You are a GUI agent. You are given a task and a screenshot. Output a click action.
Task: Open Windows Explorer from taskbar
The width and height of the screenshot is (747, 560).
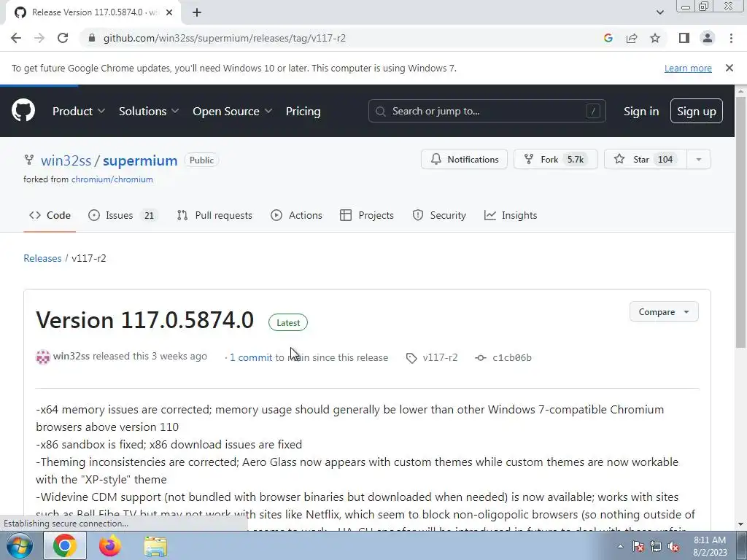[x=155, y=546]
